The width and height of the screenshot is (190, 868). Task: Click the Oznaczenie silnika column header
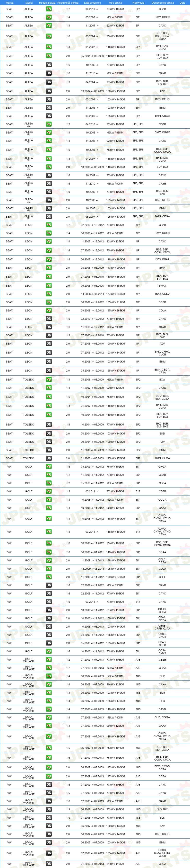coord(163,2)
